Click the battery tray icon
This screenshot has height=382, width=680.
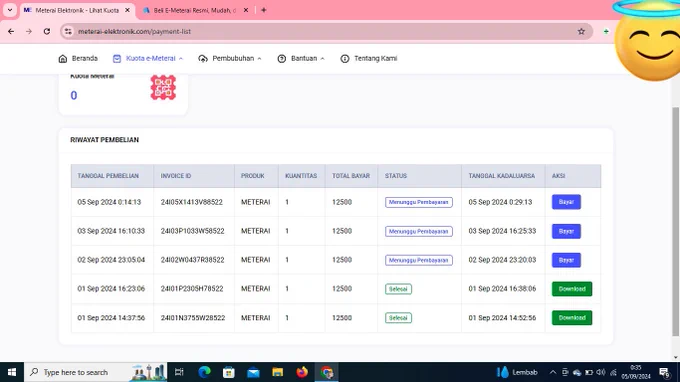[589, 372]
